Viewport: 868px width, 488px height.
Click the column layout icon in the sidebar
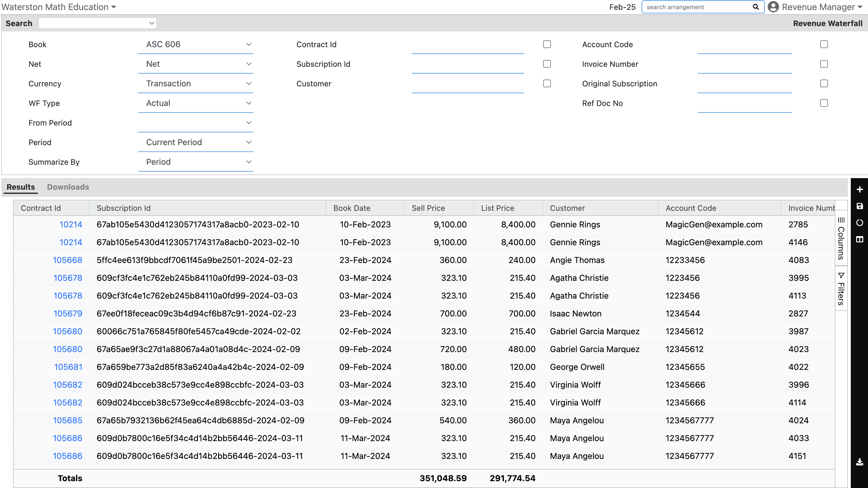[860, 240]
